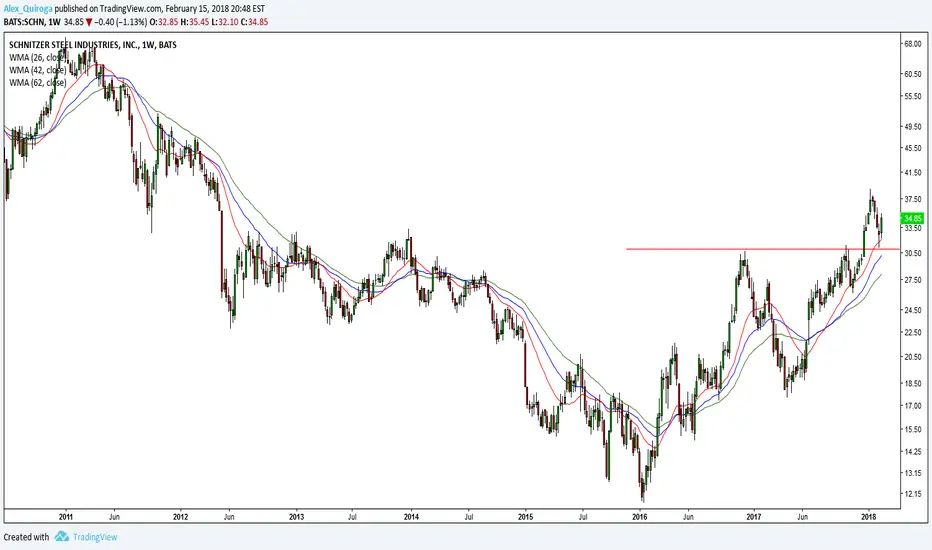Click the 2017 label on time axis

point(754,517)
